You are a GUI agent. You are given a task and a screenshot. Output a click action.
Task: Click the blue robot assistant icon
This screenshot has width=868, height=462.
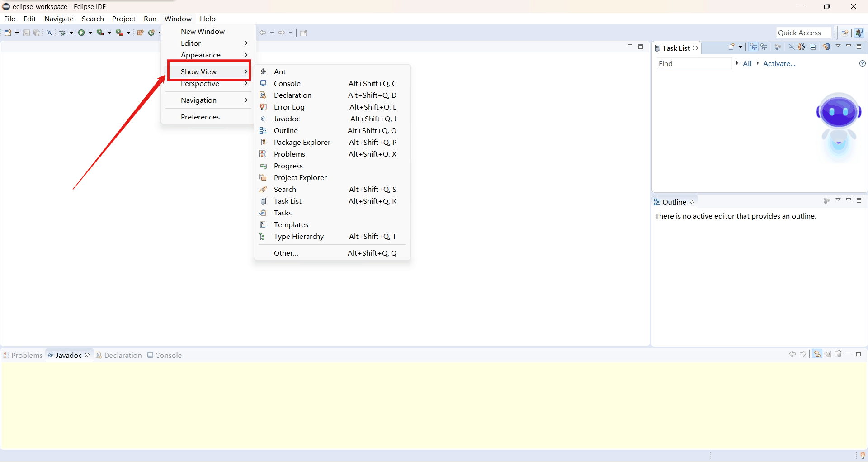point(839,128)
